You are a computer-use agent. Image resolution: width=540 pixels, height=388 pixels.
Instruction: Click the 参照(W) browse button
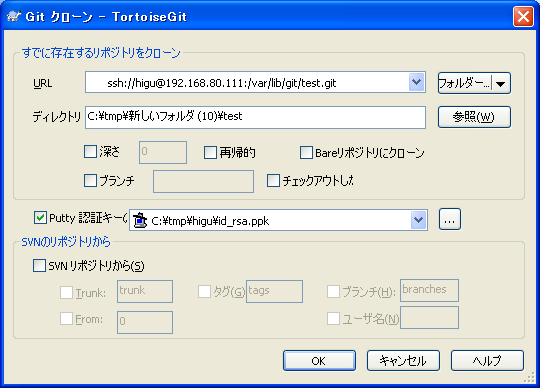(x=474, y=117)
